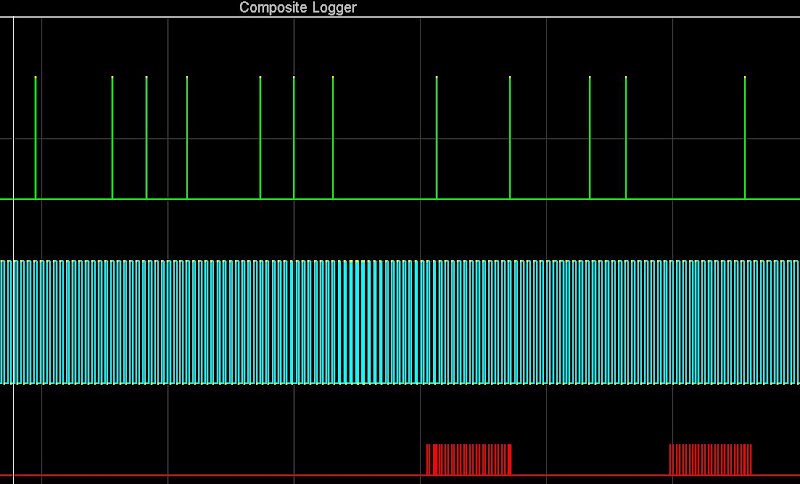Click the Composite Logger title text
The height and width of the screenshot is (484, 800).
298,8
